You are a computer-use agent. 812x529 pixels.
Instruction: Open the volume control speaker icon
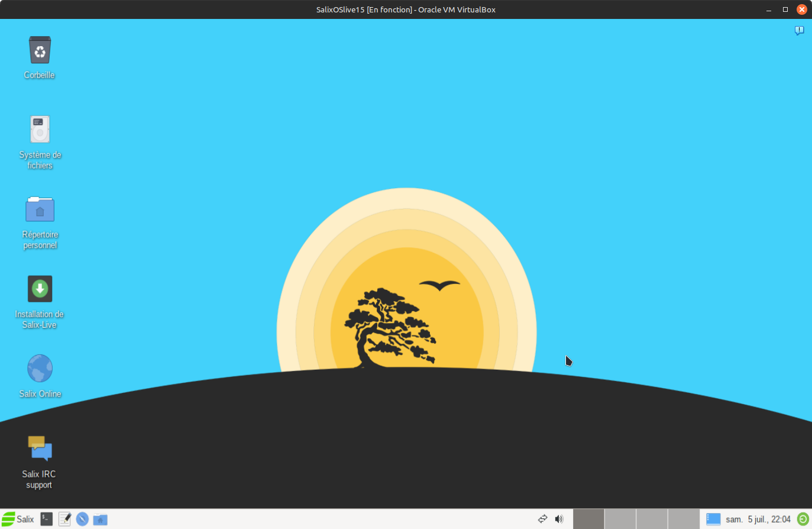click(559, 519)
